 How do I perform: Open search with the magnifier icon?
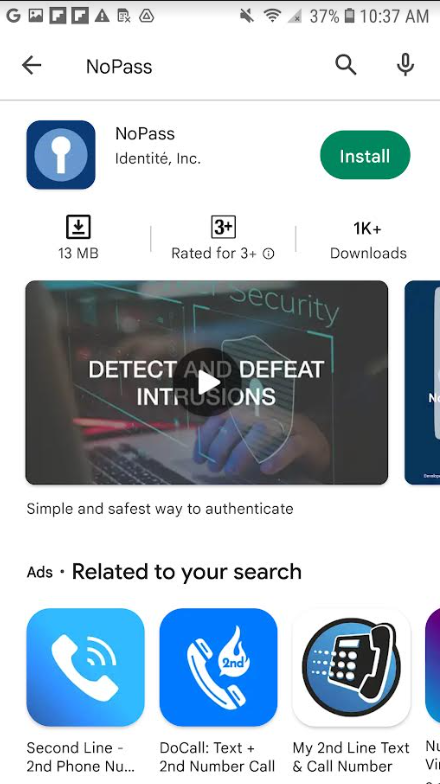(x=346, y=66)
